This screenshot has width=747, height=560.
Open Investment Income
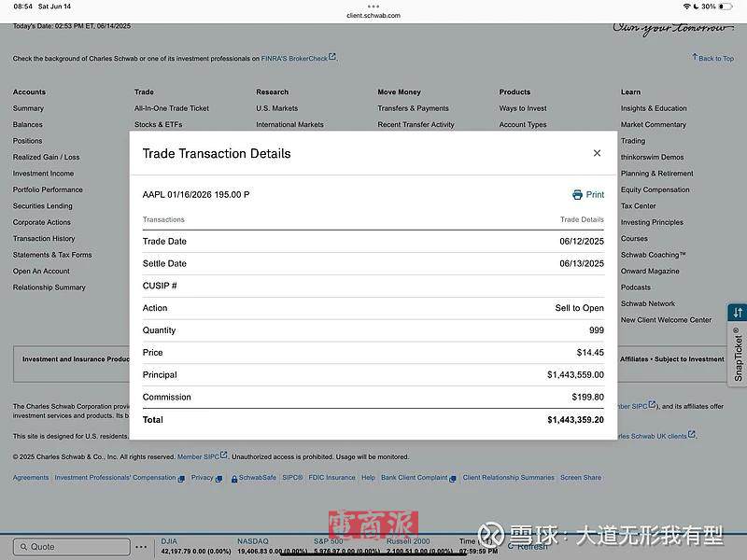pyautogui.click(x=43, y=174)
